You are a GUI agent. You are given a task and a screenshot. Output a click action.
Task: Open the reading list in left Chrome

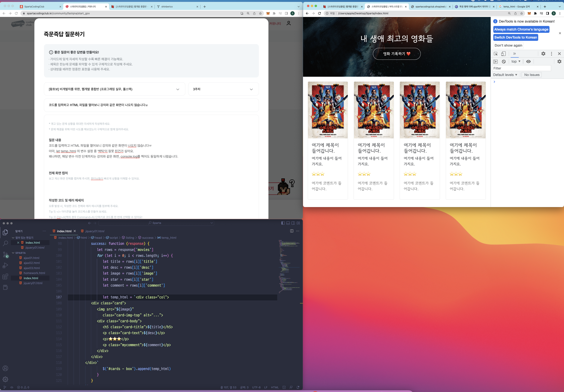(x=280, y=14)
